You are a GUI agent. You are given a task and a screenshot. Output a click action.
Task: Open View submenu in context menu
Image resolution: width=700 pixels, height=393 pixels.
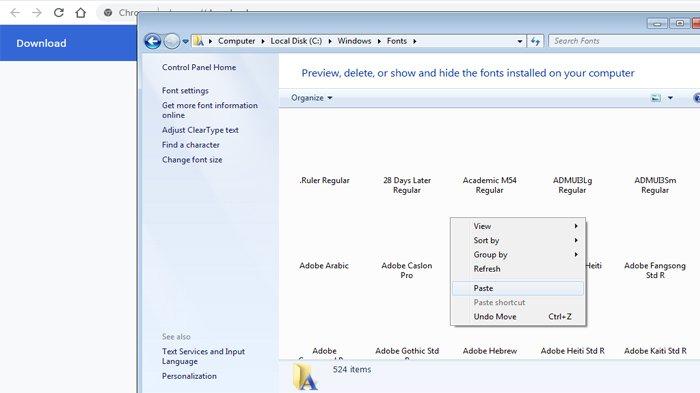[518, 226]
